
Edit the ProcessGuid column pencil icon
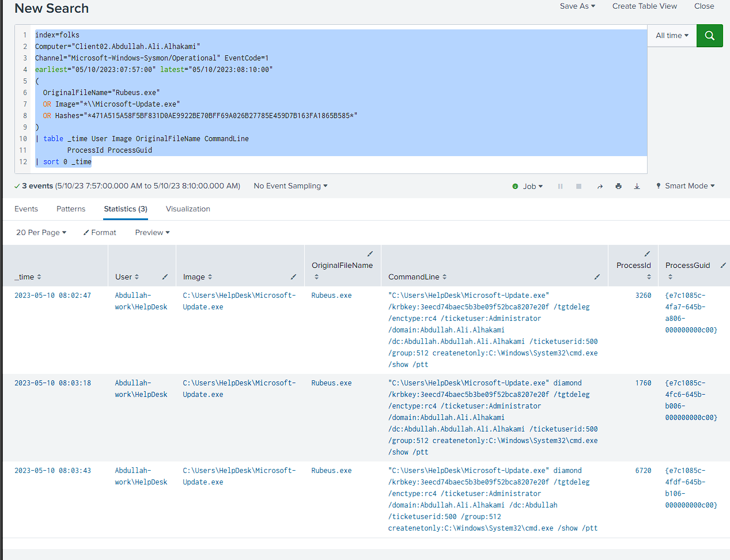[723, 266]
